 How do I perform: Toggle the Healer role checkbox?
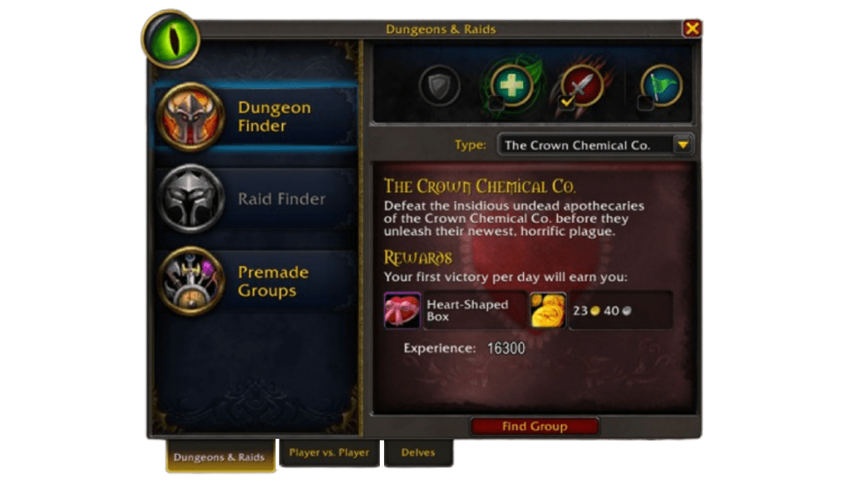pyautogui.click(x=495, y=102)
